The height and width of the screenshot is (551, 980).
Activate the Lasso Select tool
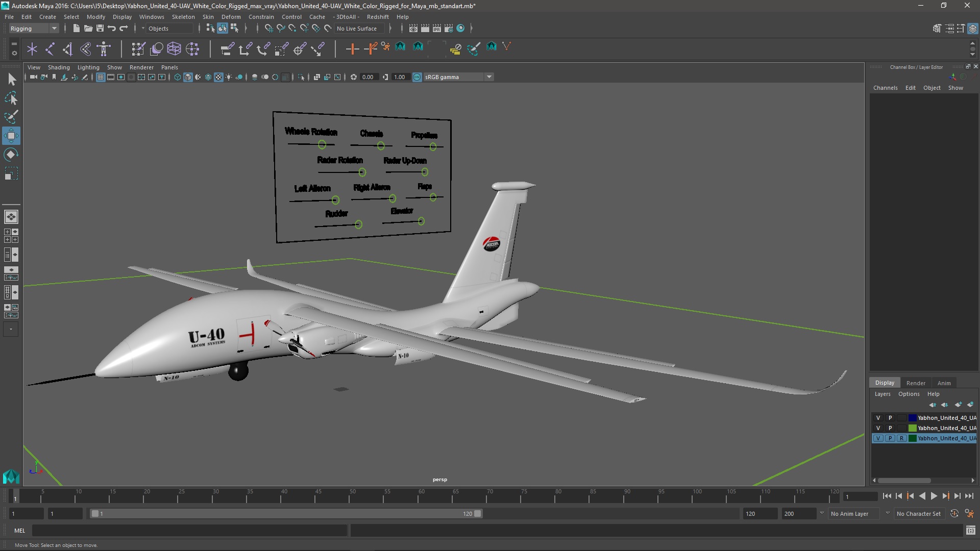click(11, 98)
